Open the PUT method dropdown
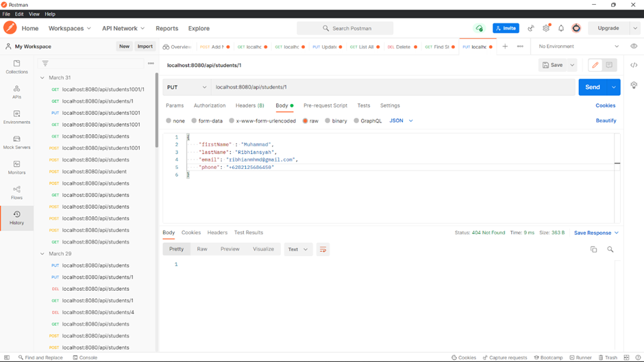Screen dimensions: 644x362 (x=186, y=87)
